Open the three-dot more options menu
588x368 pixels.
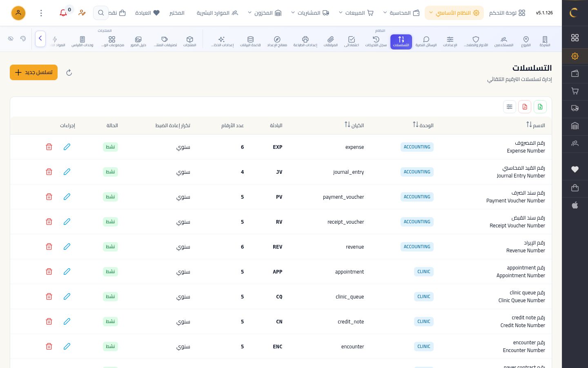click(41, 13)
